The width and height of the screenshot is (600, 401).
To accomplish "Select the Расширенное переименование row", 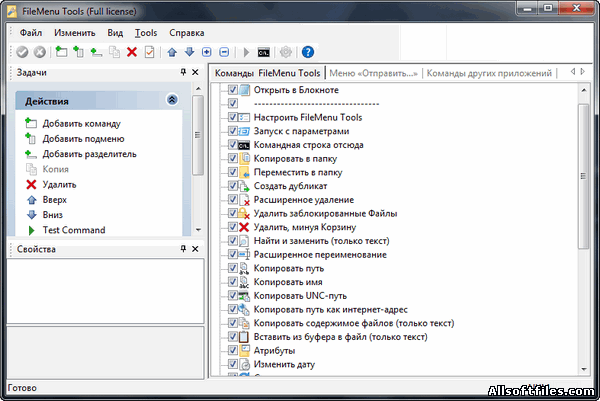I will coord(320,255).
